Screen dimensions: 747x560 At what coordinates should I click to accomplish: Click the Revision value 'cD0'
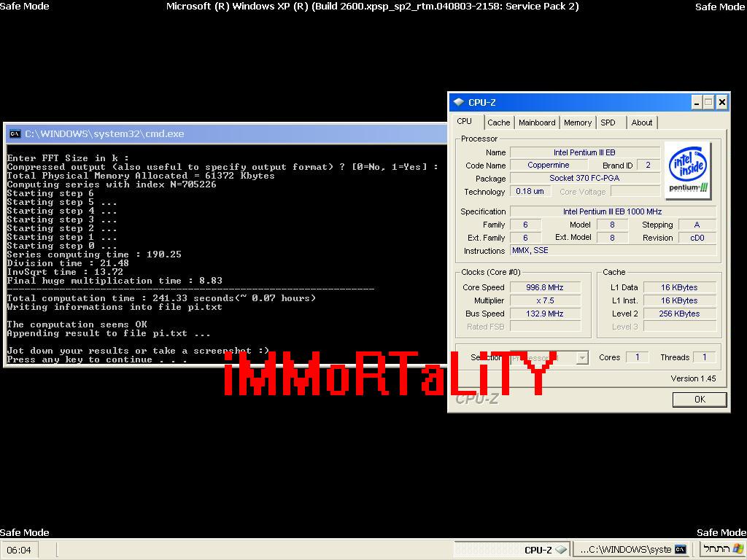pos(697,238)
